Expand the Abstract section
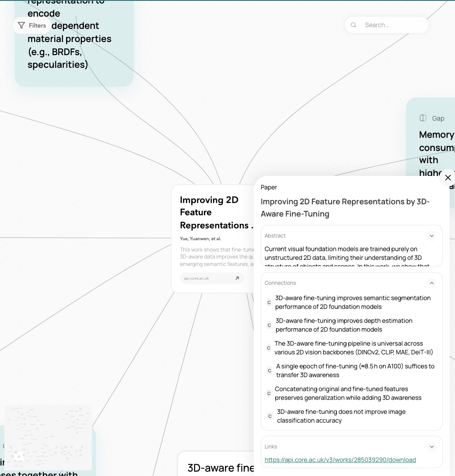This screenshot has height=476, width=455. (431, 236)
